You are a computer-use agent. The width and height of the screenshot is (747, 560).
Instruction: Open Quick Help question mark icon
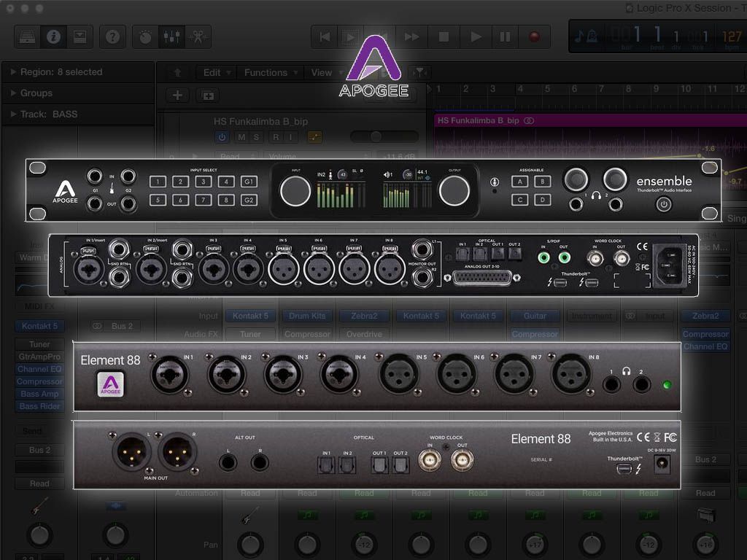112,36
